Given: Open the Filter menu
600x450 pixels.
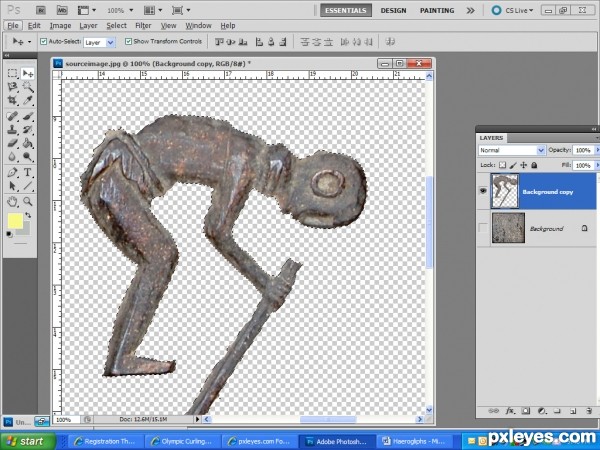Looking at the screenshot, I should point(143,26).
